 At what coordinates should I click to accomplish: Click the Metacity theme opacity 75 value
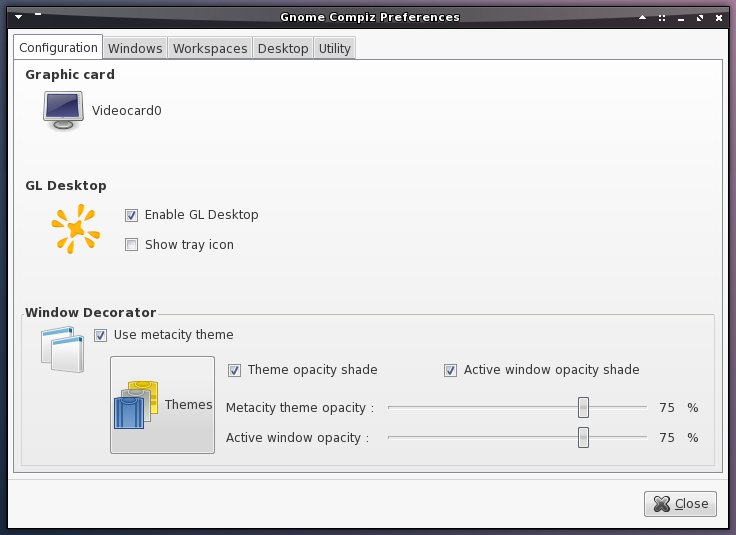(x=667, y=407)
